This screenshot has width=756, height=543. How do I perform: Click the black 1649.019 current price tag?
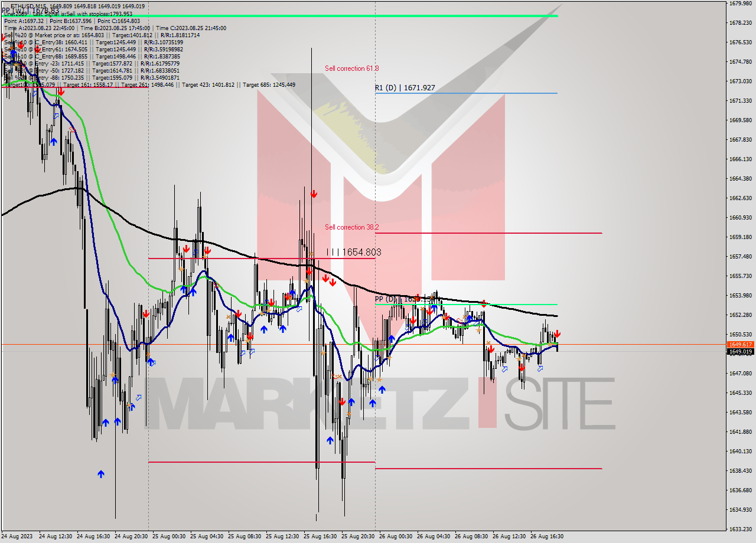(x=740, y=352)
